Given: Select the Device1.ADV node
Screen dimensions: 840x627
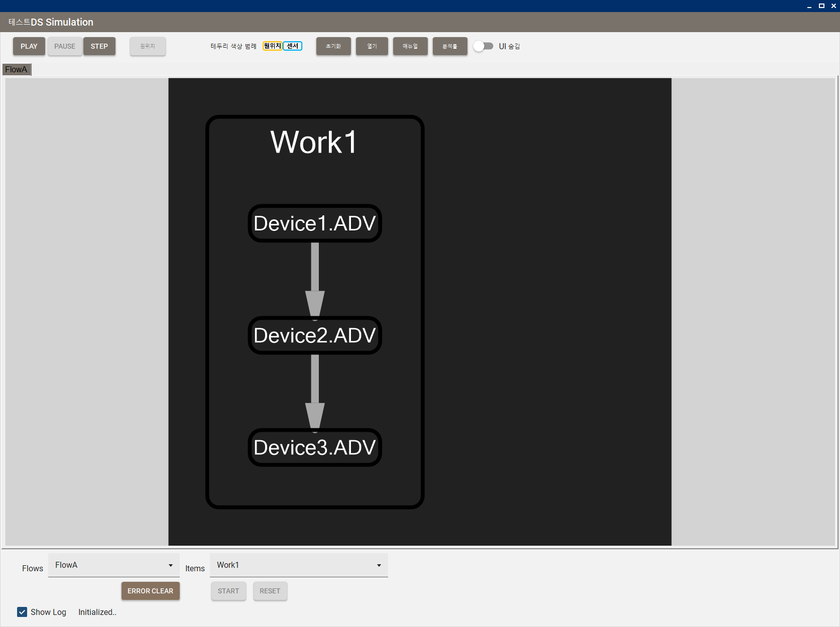Looking at the screenshot, I should click(315, 223).
